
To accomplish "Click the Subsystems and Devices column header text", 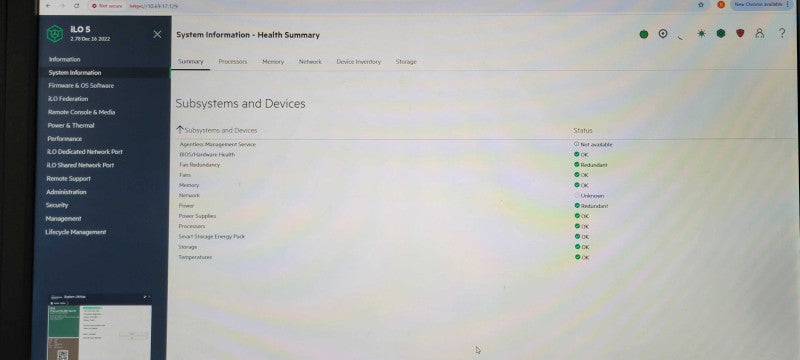I will point(221,131).
